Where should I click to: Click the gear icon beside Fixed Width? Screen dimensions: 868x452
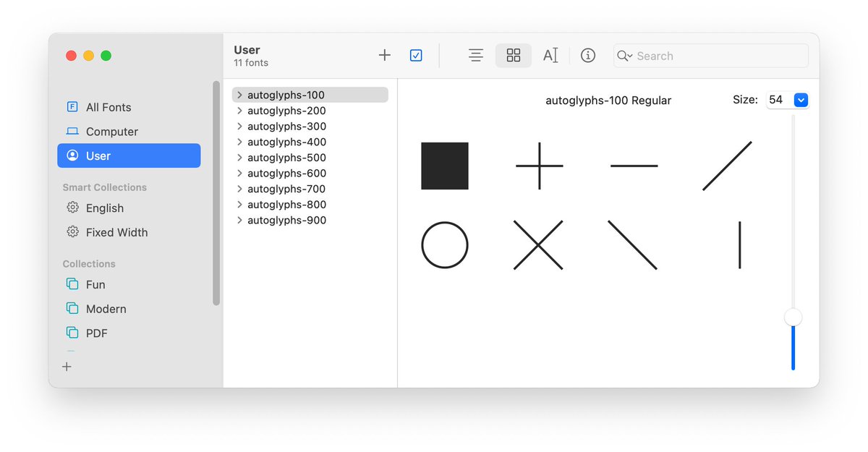click(x=72, y=232)
